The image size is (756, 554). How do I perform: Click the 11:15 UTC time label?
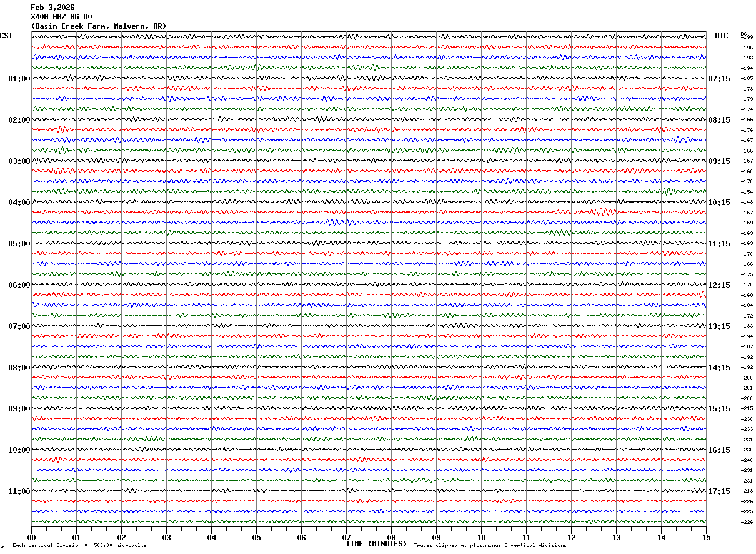(719, 244)
